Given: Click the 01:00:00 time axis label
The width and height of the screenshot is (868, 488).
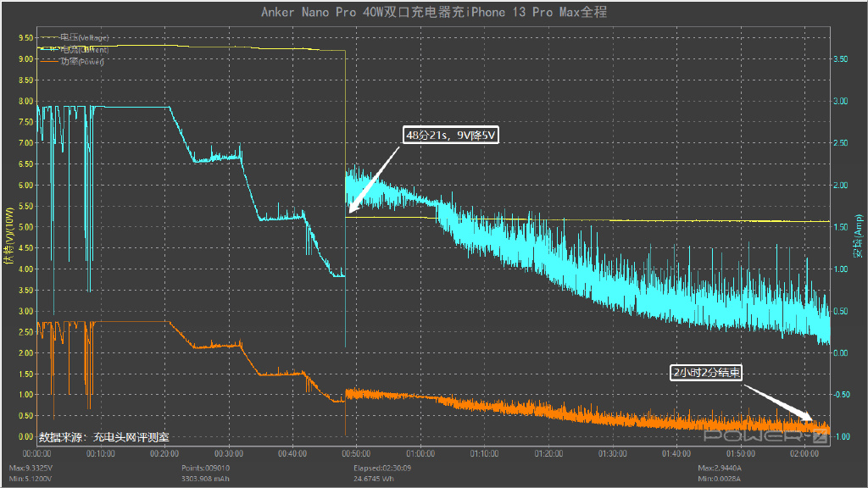Looking at the screenshot, I should [x=420, y=454].
